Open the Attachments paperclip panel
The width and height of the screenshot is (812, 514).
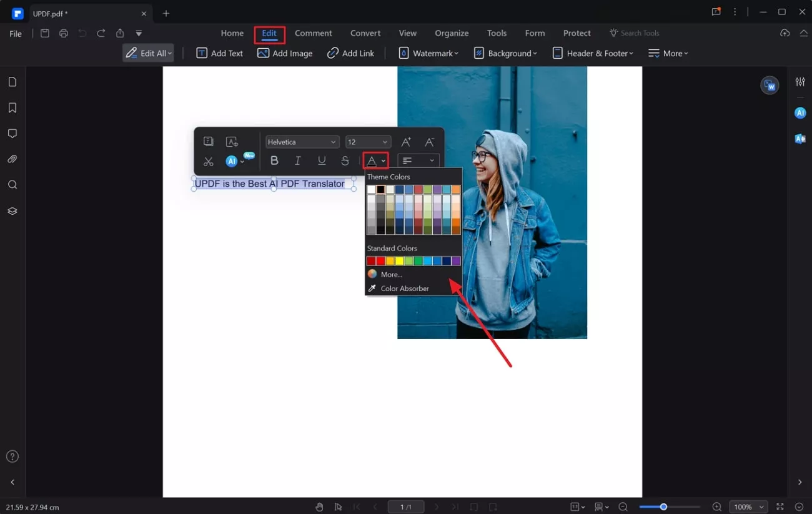click(x=12, y=159)
